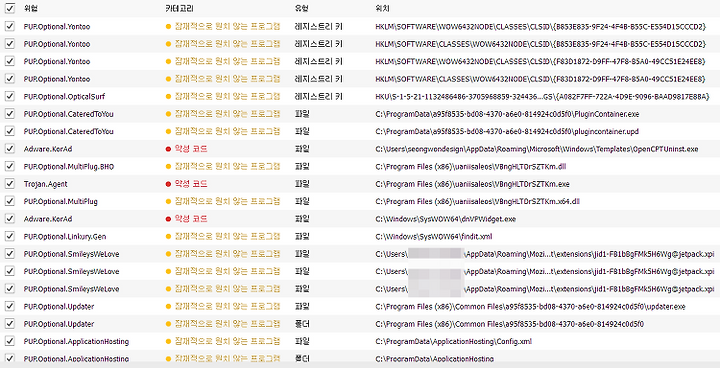Screen dimensions: 720x368
Task: Uncheck checkbox for the VBngHLTOrSZTKm.x64.dll row
Action: tap(10, 201)
